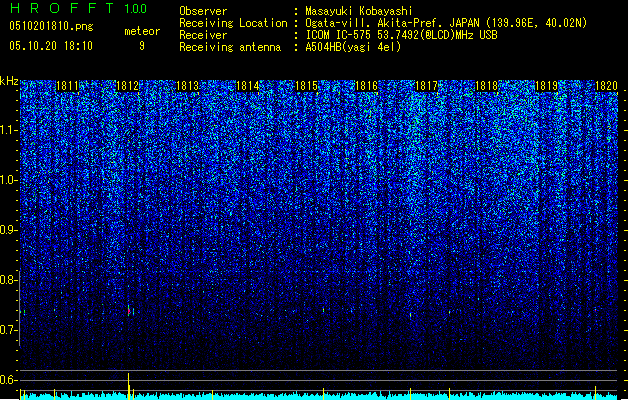This screenshot has width=629, height=400.
Task: Click the 1.0 kHz axis label
Action: (9, 180)
